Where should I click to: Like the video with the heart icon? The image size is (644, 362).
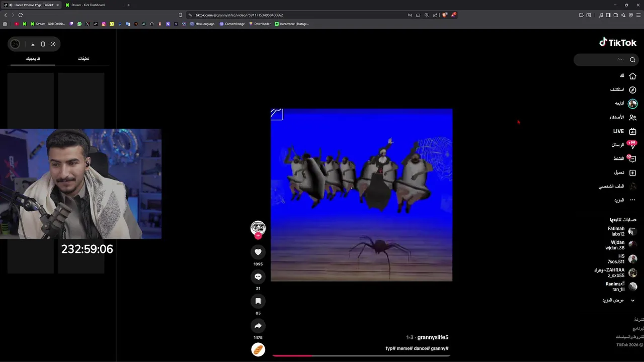point(258,252)
